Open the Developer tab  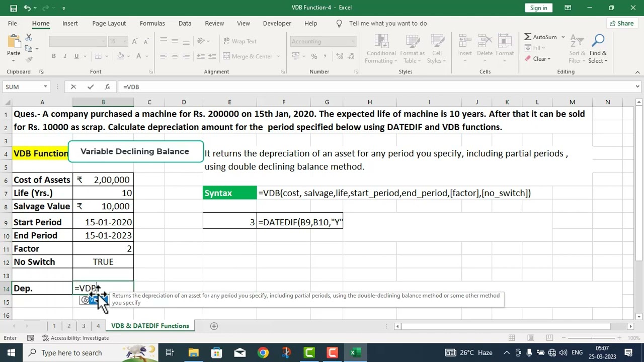pyautogui.click(x=277, y=23)
